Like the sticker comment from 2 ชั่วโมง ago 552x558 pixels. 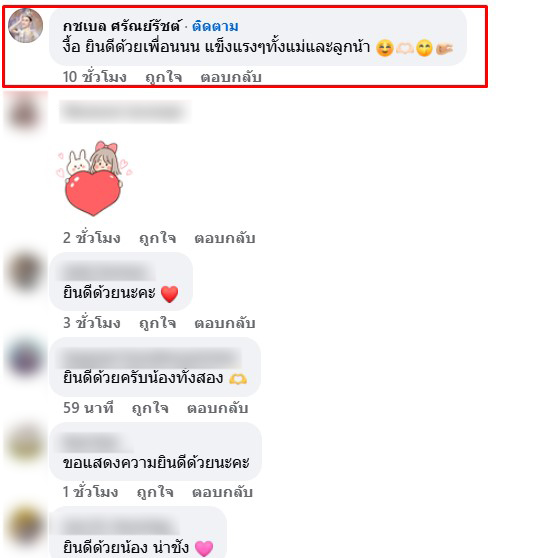point(157,238)
